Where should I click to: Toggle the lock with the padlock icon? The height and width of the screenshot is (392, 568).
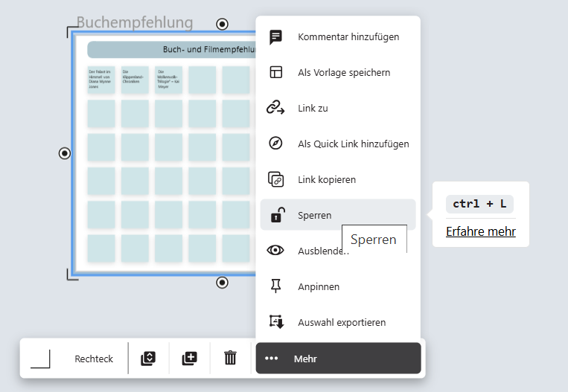[x=275, y=215]
